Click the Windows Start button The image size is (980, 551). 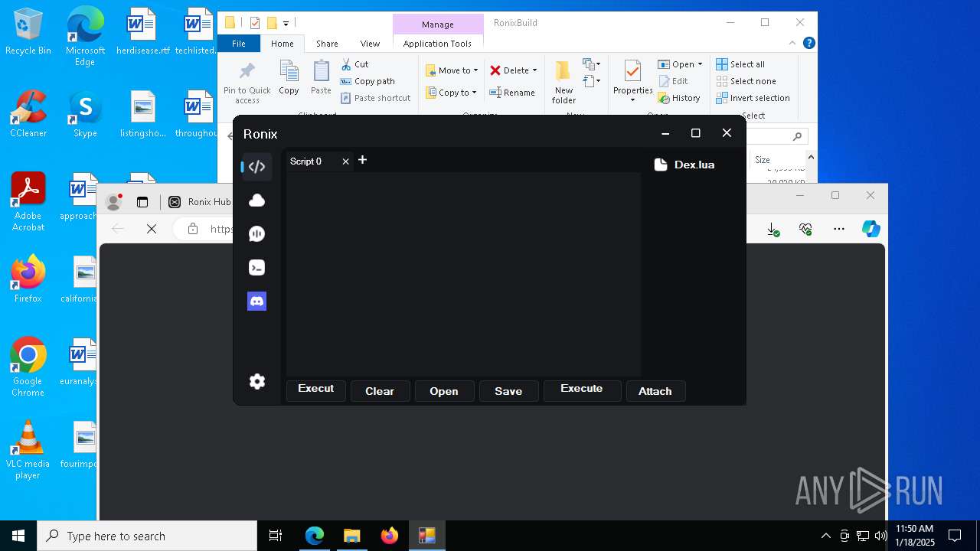(x=18, y=536)
